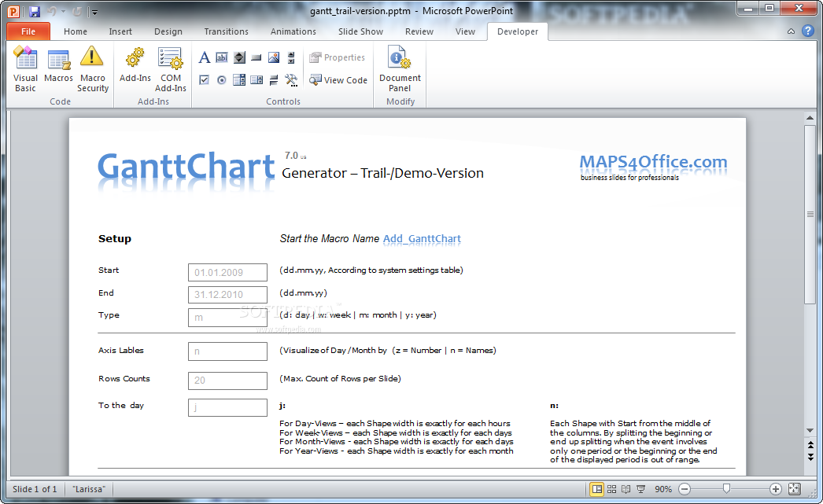Click the zoom out minus button

[685, 489]
